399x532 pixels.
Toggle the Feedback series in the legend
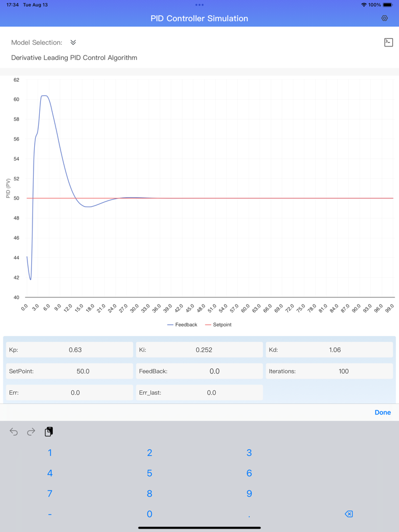point(182,325)
